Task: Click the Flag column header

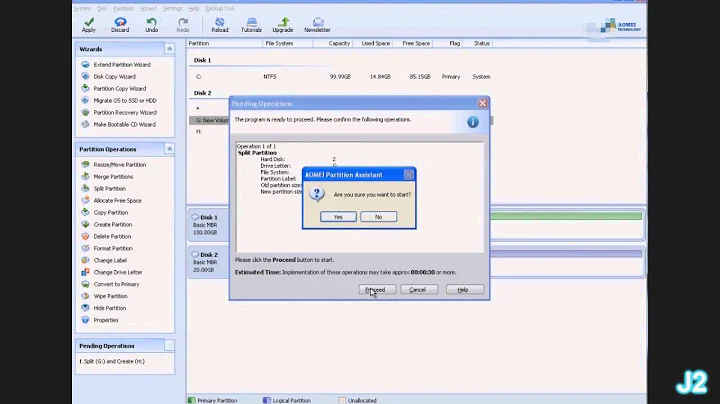Action: point(454,43)
